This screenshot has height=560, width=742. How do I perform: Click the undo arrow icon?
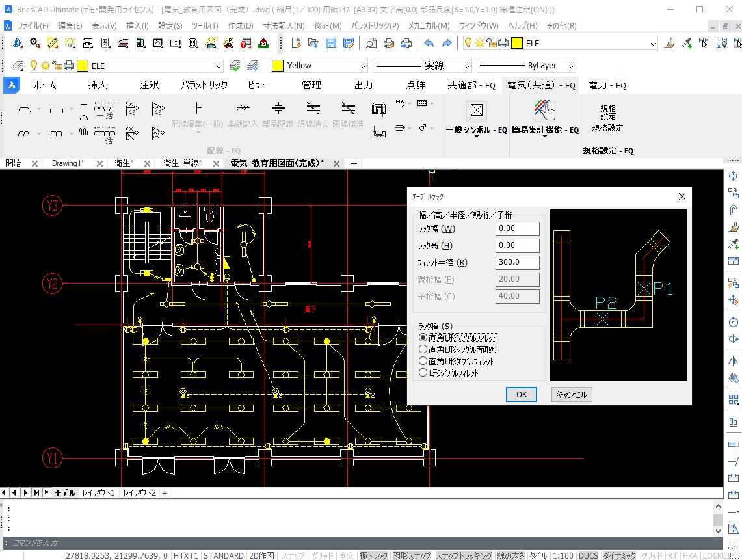pos(429,43)
